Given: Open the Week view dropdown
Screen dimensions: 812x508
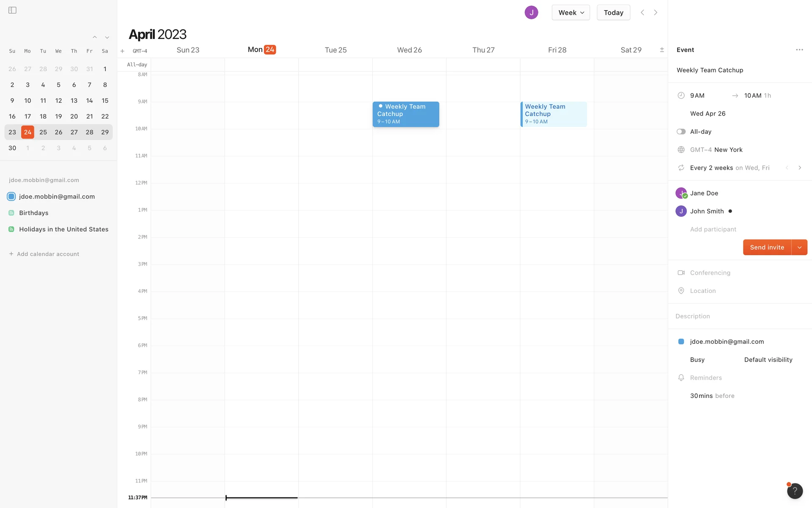Looking at the screenshot, I should (571, 13).
